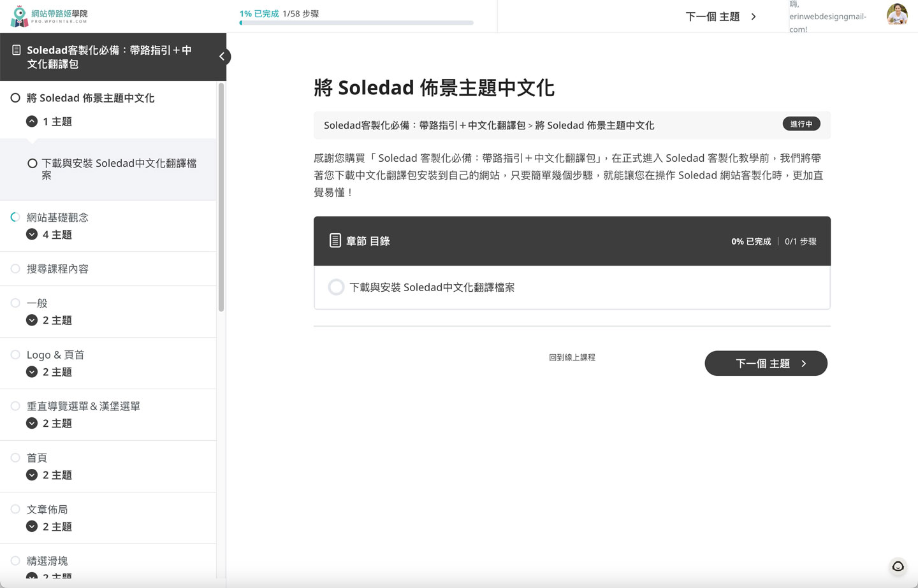Click the sidebar vertical scrollbar

221,197
